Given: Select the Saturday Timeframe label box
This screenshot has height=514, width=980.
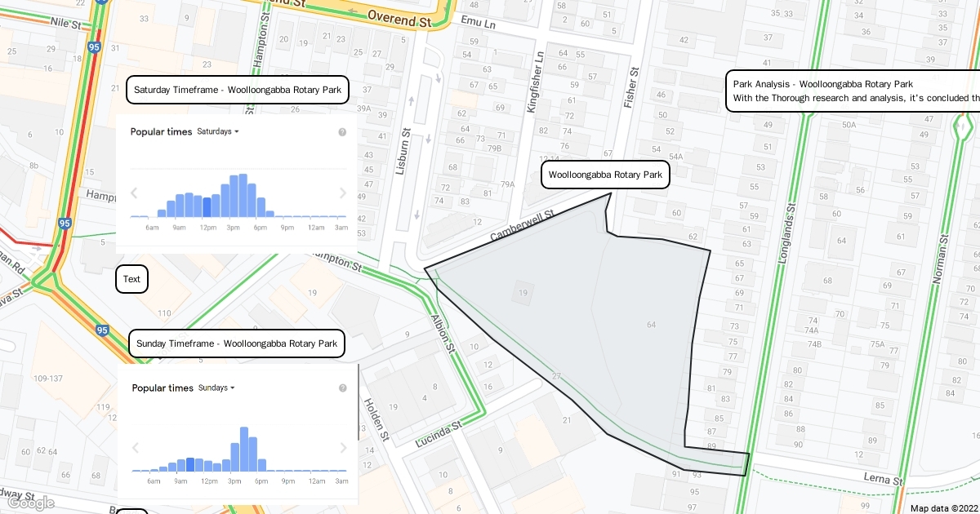Looking at the screenshot, I should (x=238, y=90).
